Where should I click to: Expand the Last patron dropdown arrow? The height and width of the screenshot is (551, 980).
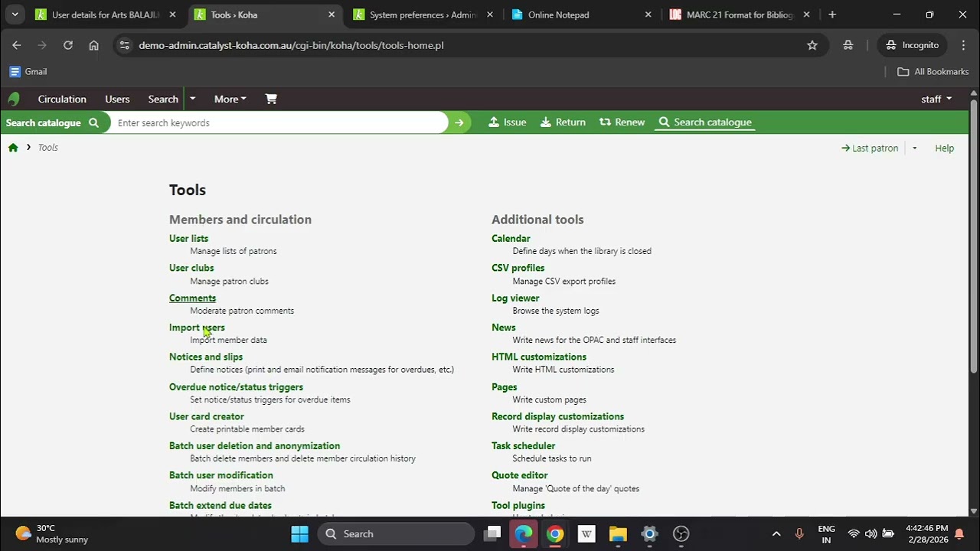914,148
